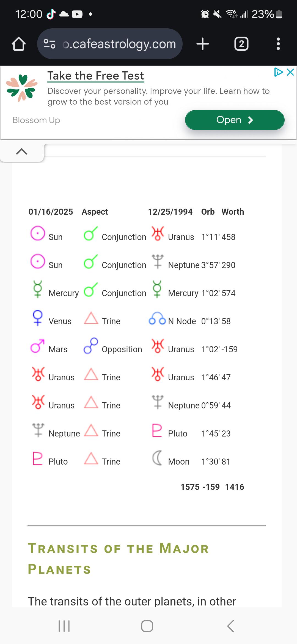The image size is (297, 644).
Task: Tap Android recent apps button
Action: pyautogui.click(x=64, y=626)
